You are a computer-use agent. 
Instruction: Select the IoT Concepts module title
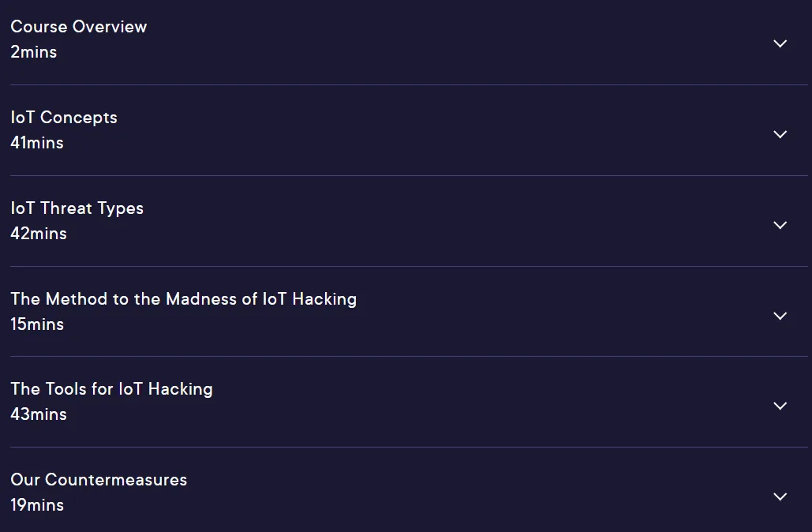click(64, 118)
